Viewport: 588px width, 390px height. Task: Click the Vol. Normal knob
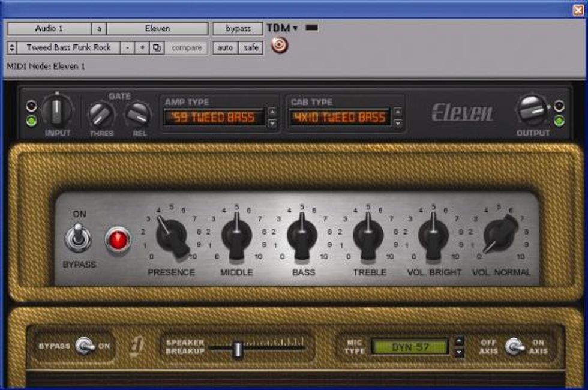500,235
